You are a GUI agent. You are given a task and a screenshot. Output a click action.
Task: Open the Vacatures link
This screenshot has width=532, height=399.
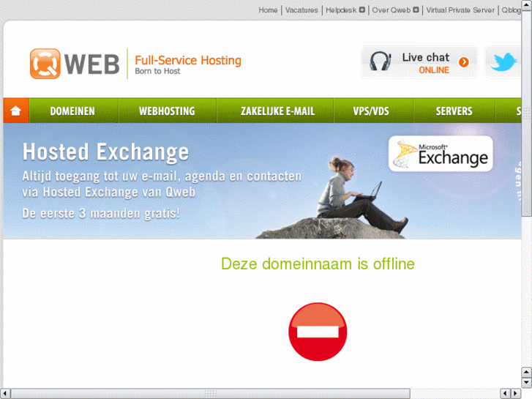point(301,10)
